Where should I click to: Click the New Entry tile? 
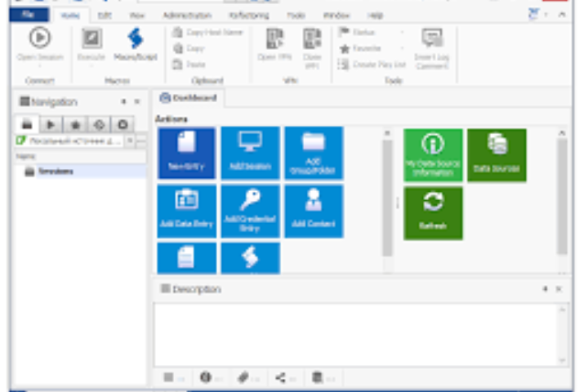186,153
